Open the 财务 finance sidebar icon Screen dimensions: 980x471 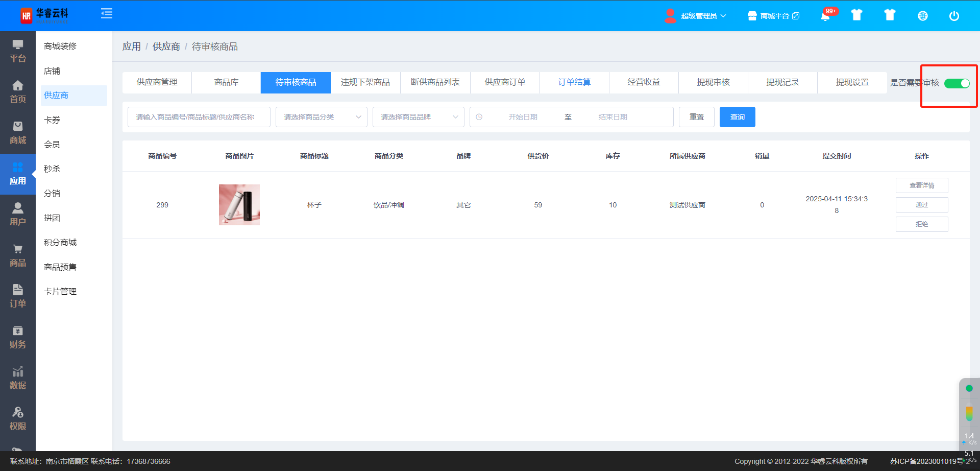coord(18,337)
